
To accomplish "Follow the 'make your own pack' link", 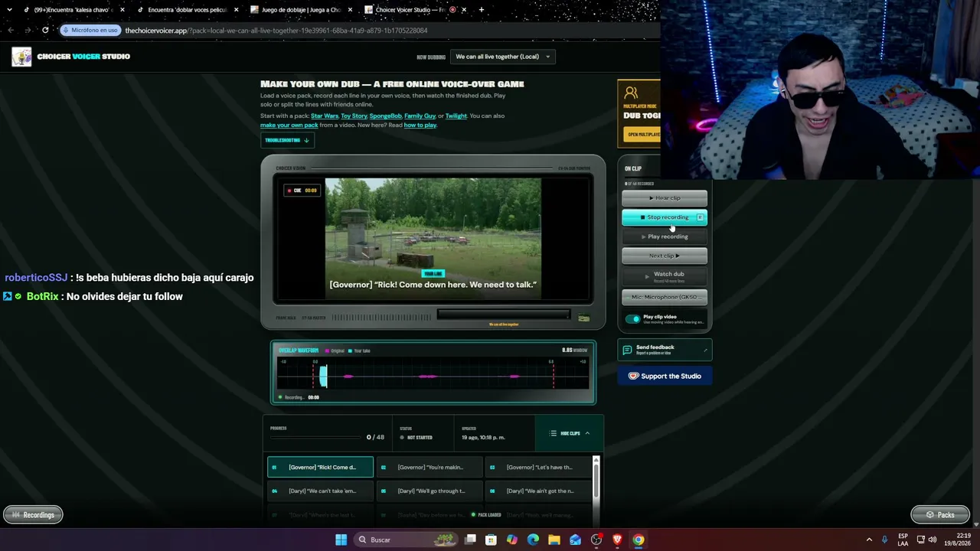I will pos(289,126).
